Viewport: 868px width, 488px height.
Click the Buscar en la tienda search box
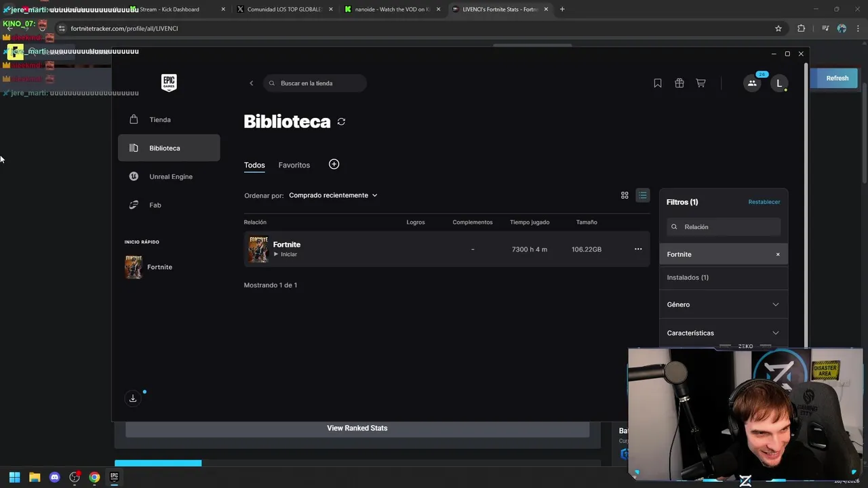point(315,83)
